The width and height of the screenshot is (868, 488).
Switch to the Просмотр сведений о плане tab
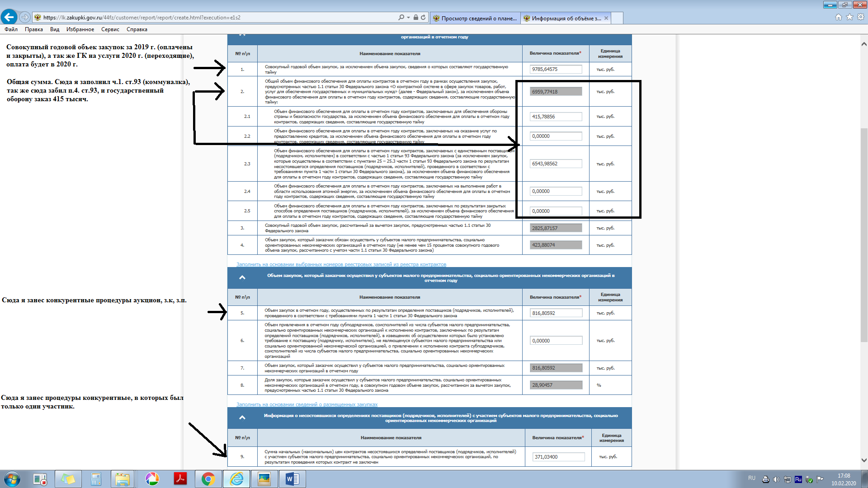tap(475, 18)
